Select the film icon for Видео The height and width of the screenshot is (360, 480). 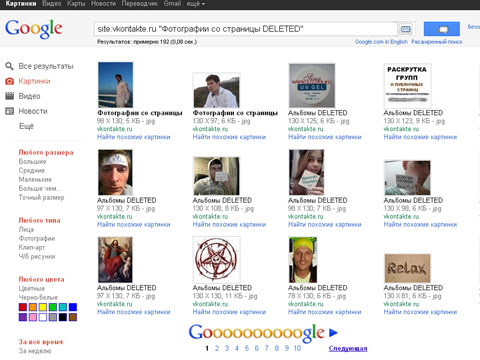pyautogui.click(x=9, y=96)
